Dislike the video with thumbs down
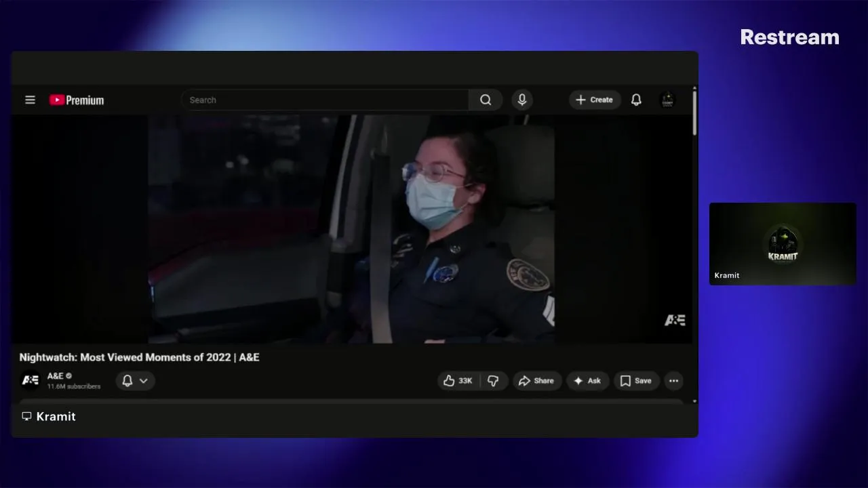 point(494,381)
